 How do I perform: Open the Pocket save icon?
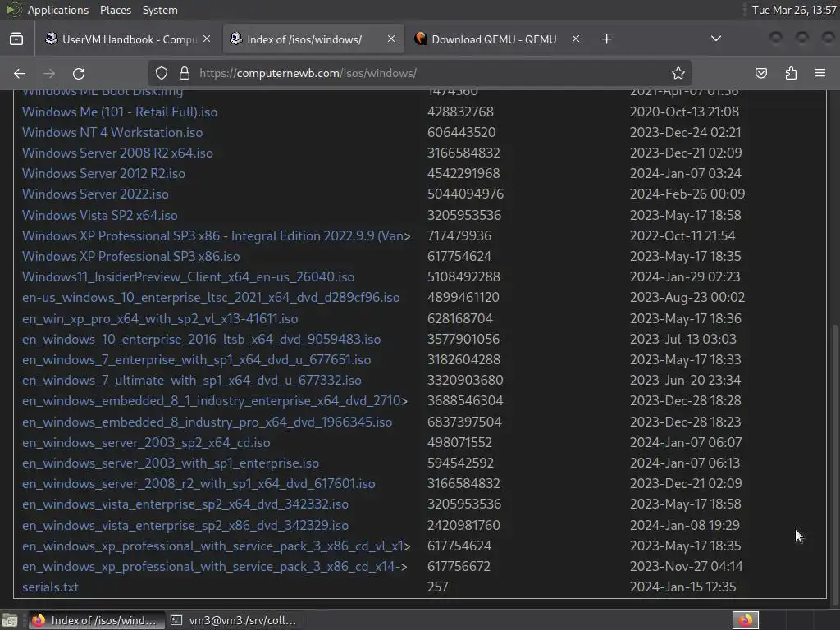[x=761, y=73]
